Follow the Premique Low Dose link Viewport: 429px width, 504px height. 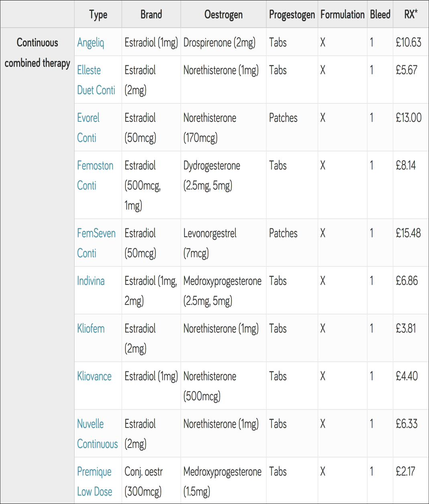[95, 482]
